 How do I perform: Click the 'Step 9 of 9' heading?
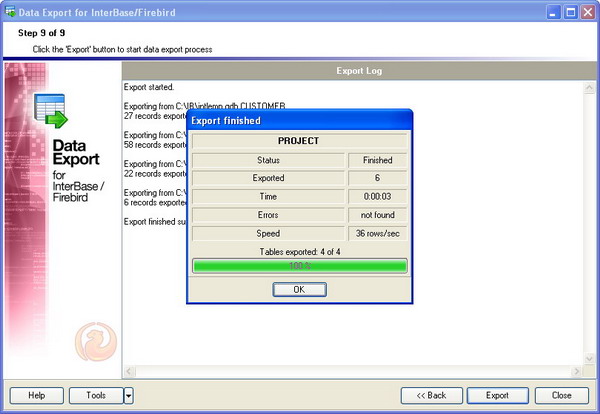[x=41, y=33]
